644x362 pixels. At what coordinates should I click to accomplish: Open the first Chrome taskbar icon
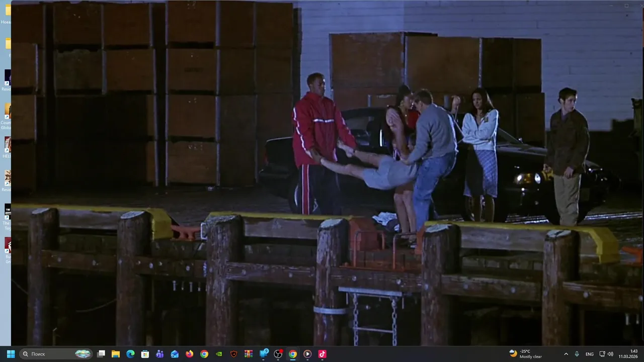point(204,354)
